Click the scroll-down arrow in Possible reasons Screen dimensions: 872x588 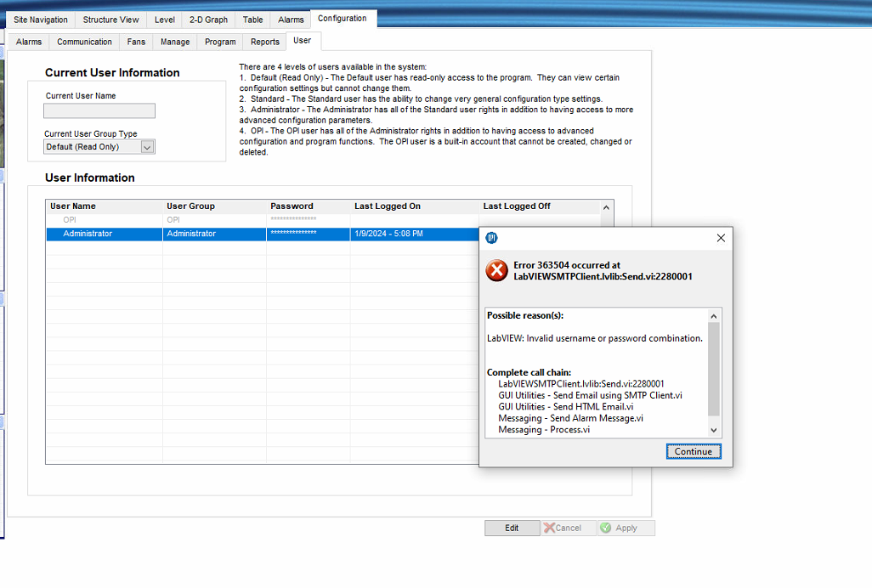(712, 430)
